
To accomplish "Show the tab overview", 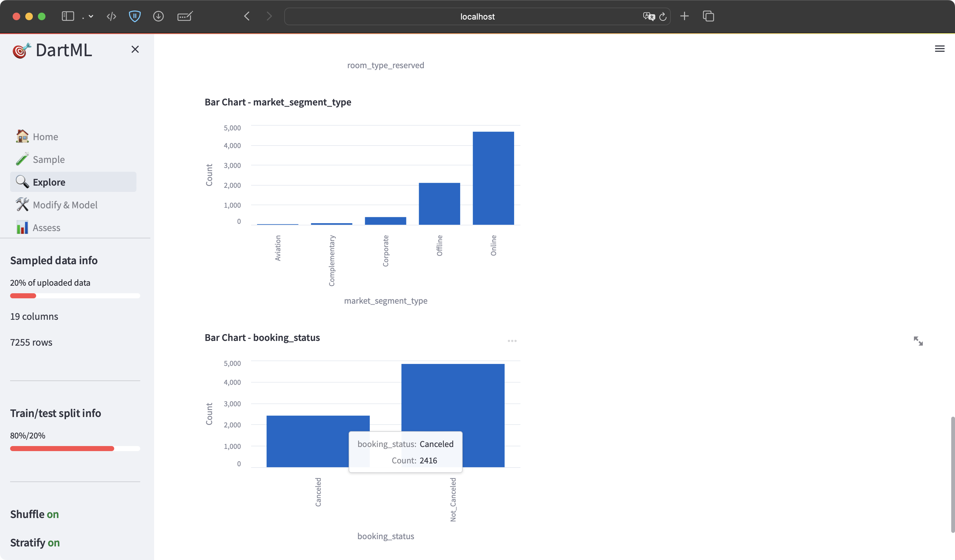I will (x=708, y=16).
